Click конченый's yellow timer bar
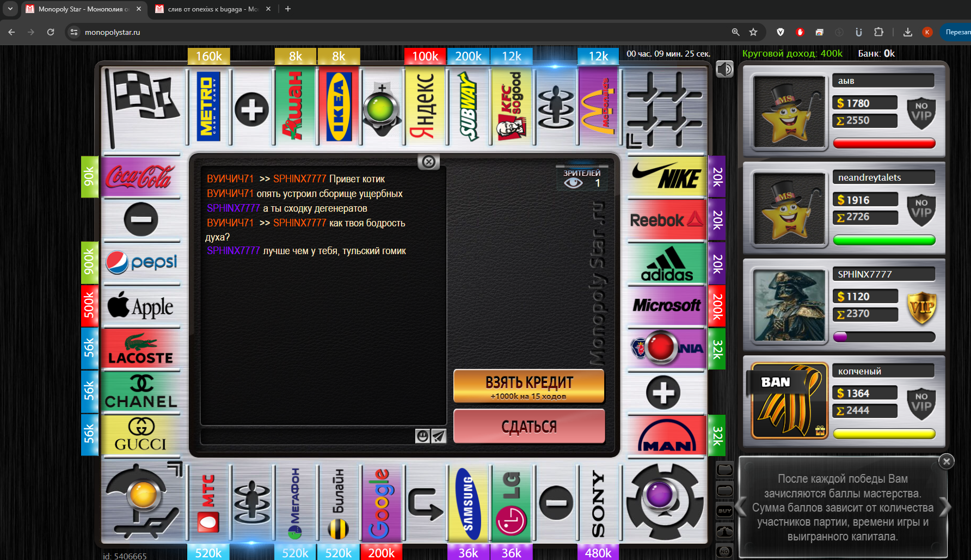971x560 pixels. click(x=884, y=434)
